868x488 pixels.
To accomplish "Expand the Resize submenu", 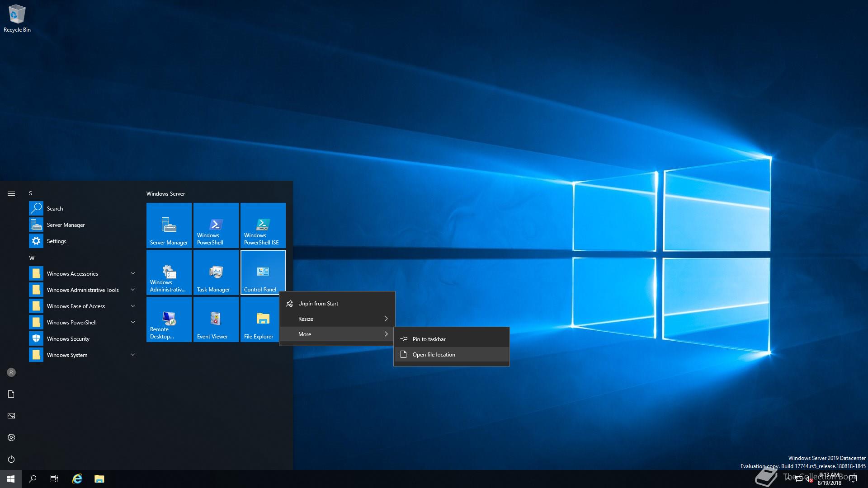I will (337, 319).
